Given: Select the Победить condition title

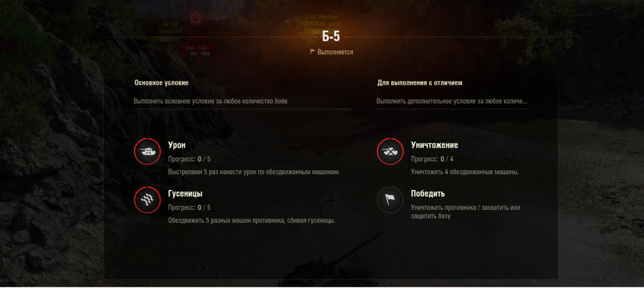Looking at the screenshot, I should (x=428, y=193).
